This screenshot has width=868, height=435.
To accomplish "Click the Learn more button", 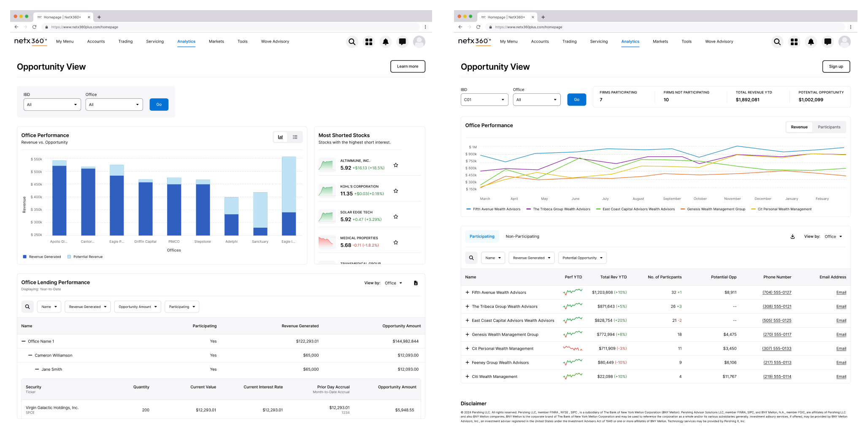I will pos(407,66).
